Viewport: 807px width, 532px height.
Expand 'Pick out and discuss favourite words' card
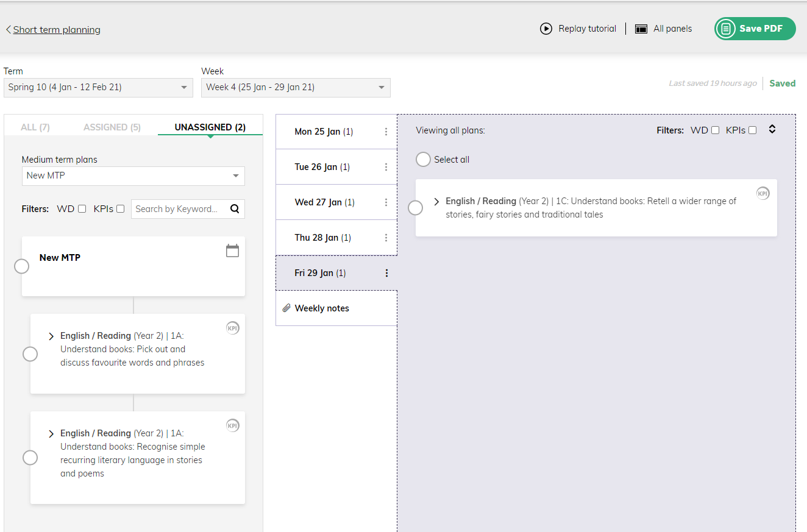[x=51, y=336]
